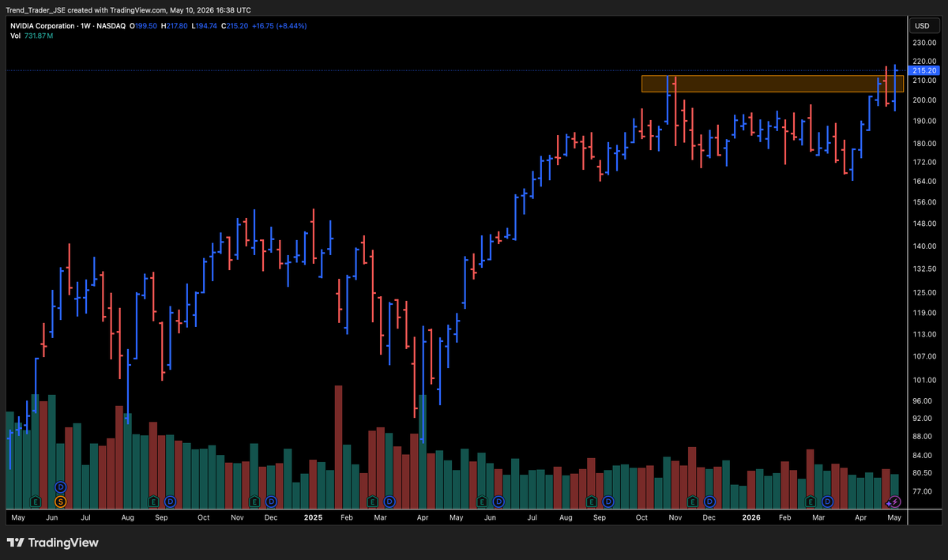The height and width of the screenshot is (560, 948).
Task: Click the TradingView logo
Action: pos(53,543)
